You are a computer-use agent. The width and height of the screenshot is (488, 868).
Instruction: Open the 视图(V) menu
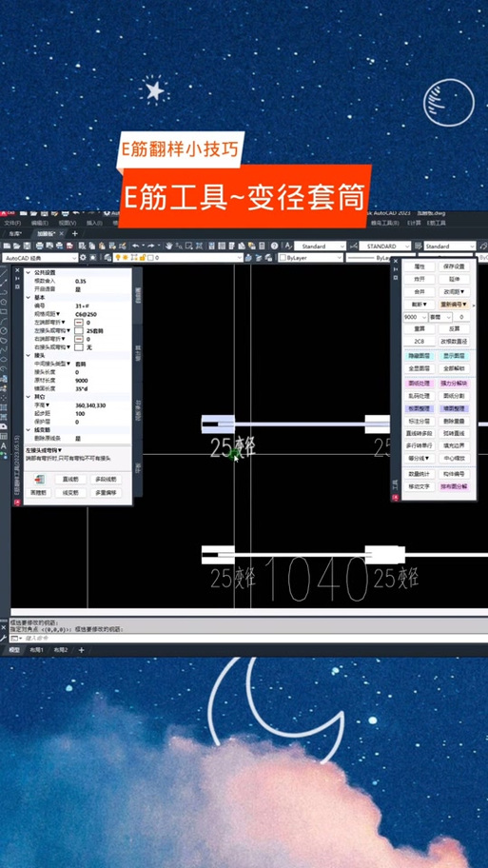(67, 223)
